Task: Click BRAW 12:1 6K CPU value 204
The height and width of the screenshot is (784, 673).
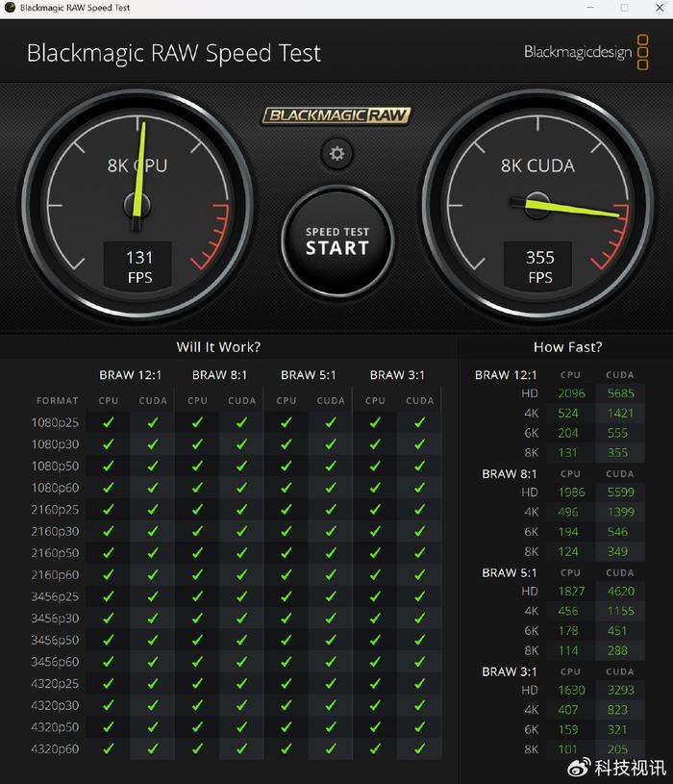Action: pyautogui.click(x=567, y=433)
